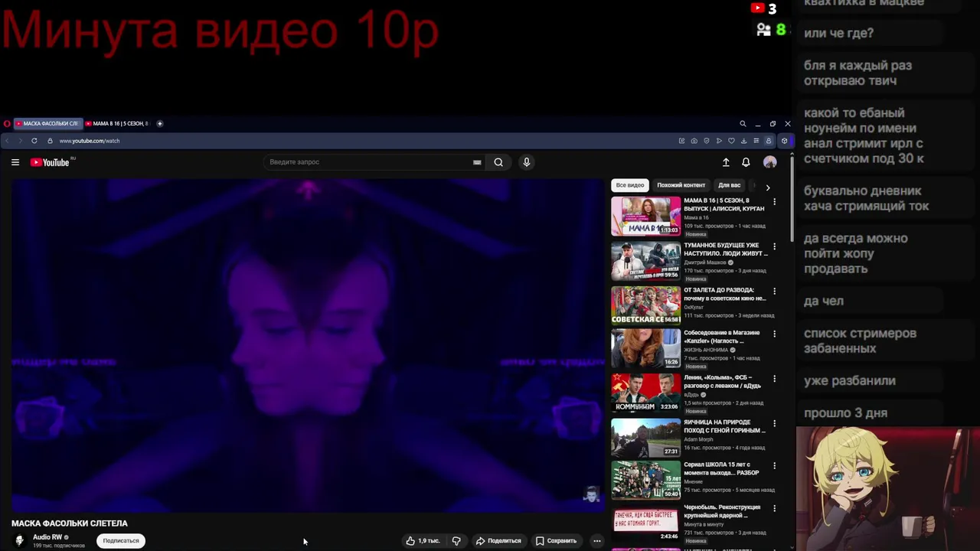Open the ТУМАННОЕ БУДУЩЕЕ video thumbnail
Viewport: 980px width, 551px height.
[645, 260]
